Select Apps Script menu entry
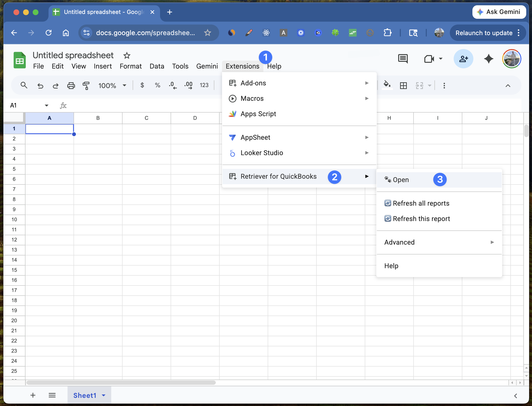The height and width of the screenshot is (406, 532). tap(299, 114)
